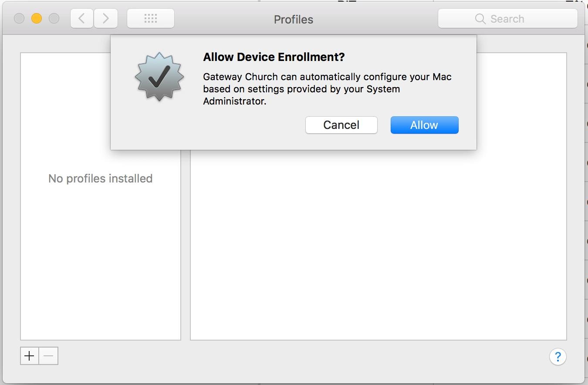Click the Profiles window title
This screenshot has height=385, width=588.
(293, 20)
